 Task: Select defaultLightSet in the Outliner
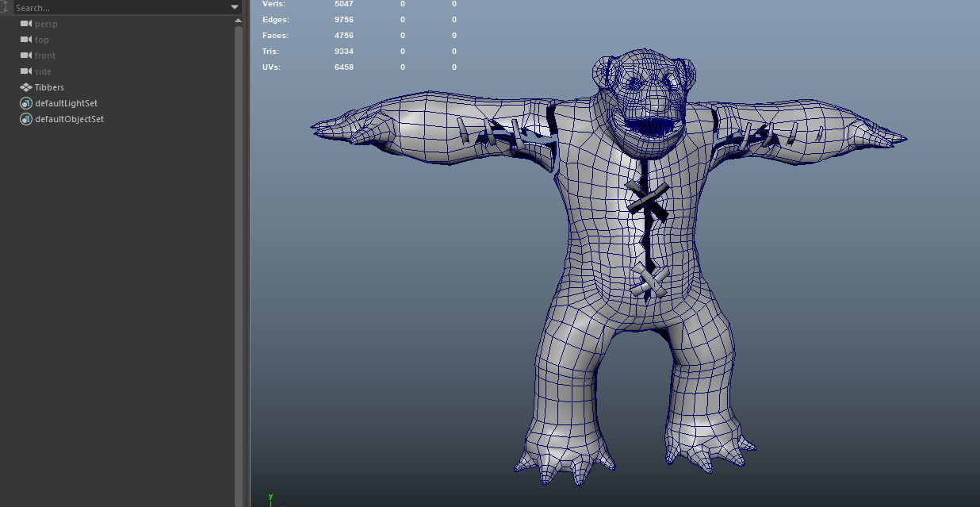coord(66,103)
